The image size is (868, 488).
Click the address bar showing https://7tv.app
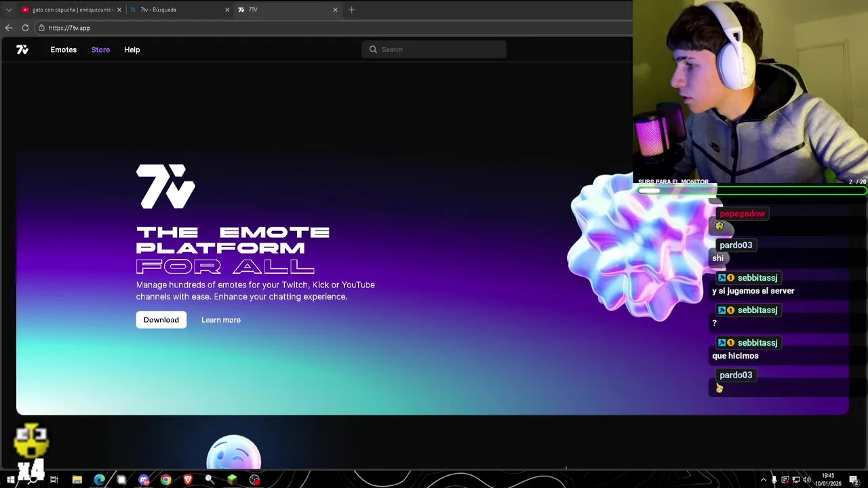pyautogui.click(x=332, y=28)
